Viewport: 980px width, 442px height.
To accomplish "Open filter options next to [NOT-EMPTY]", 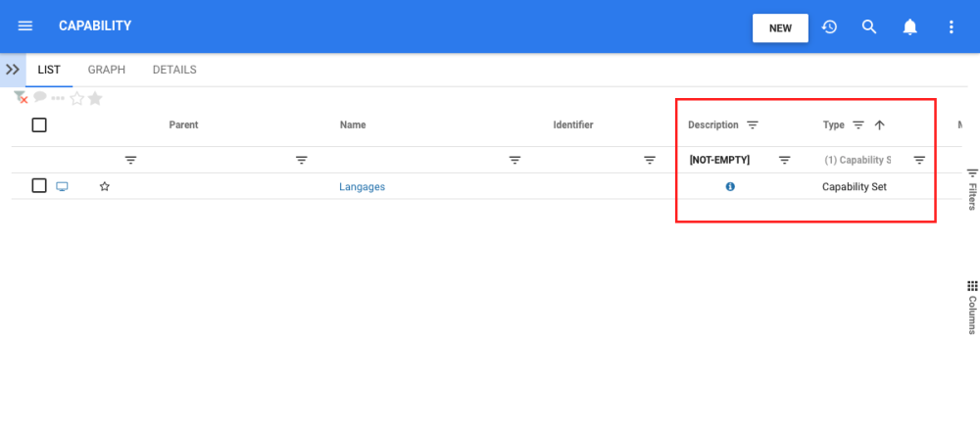I will [784, 160].
